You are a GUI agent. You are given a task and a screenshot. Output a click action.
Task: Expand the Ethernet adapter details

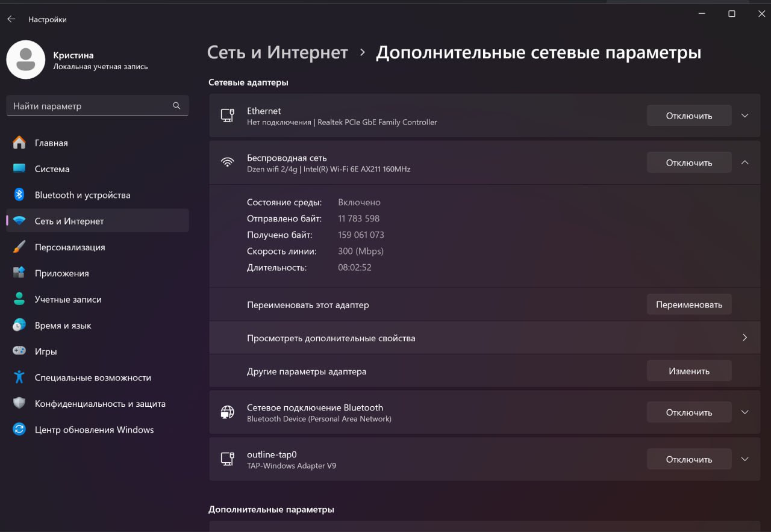coord(745,116)
